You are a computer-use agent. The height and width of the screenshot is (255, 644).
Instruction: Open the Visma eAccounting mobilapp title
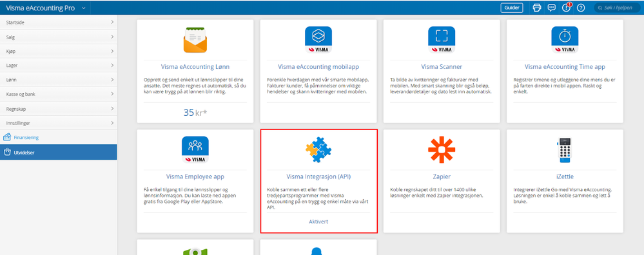(318, 67)
